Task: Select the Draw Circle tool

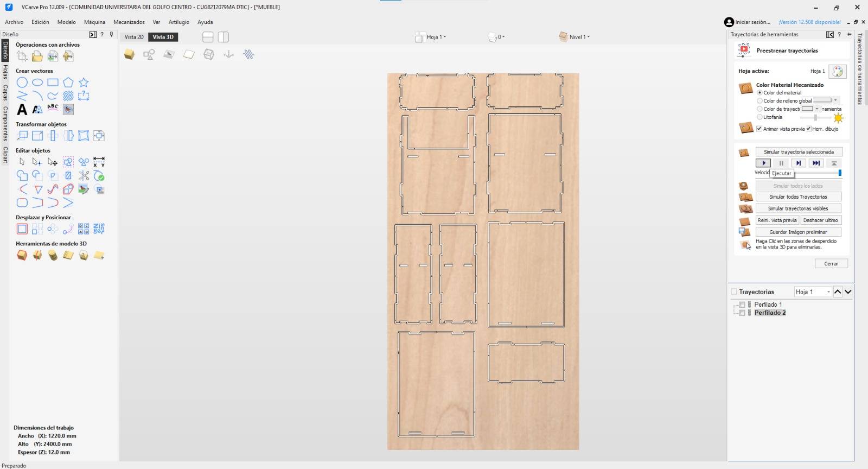Action: click(22, 83)
